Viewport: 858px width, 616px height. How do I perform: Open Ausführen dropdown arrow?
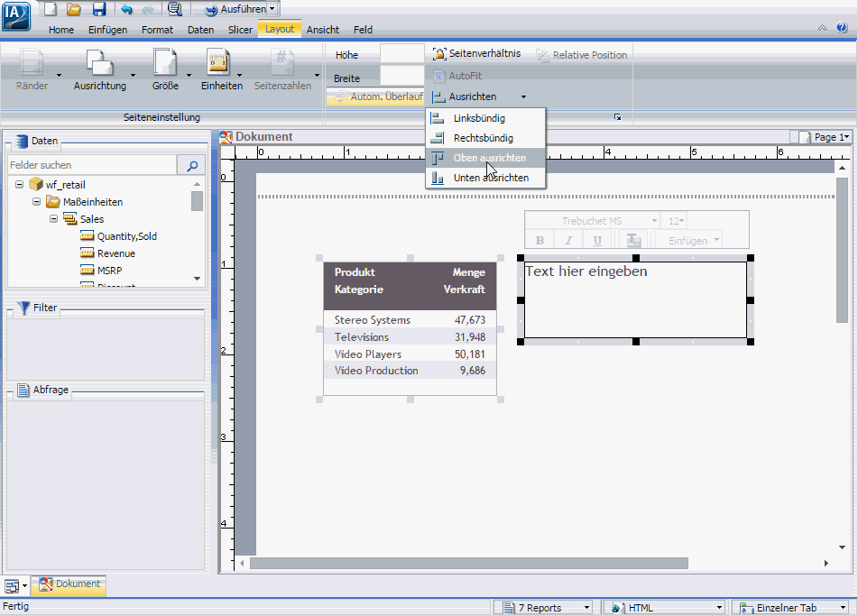pyautogui.click(x=272, y=9)
